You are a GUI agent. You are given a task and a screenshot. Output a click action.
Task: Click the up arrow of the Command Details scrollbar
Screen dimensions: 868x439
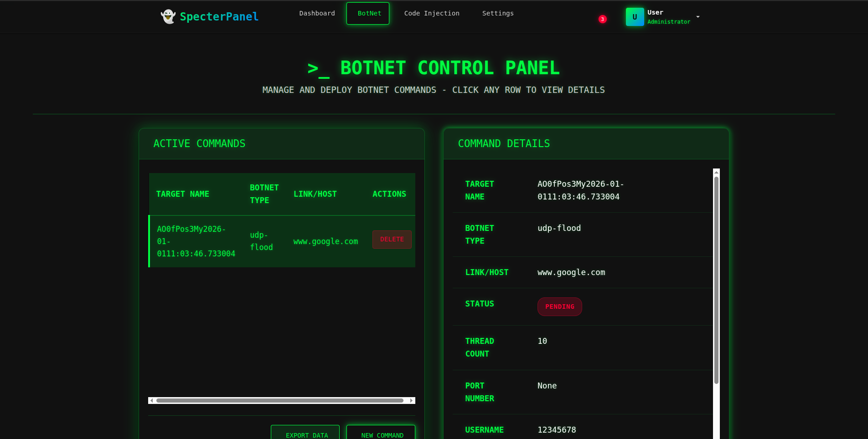point(716,172)
